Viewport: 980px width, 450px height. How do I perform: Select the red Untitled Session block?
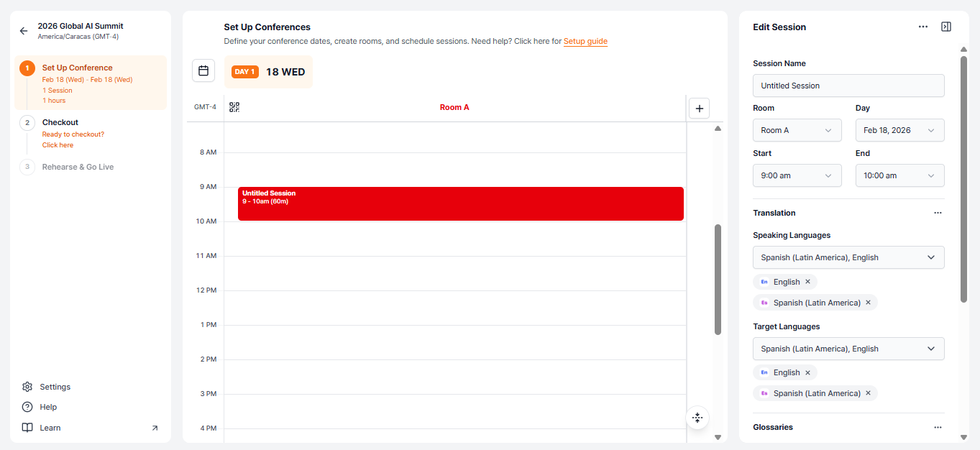pyautogui.click(x=461, y=204)
